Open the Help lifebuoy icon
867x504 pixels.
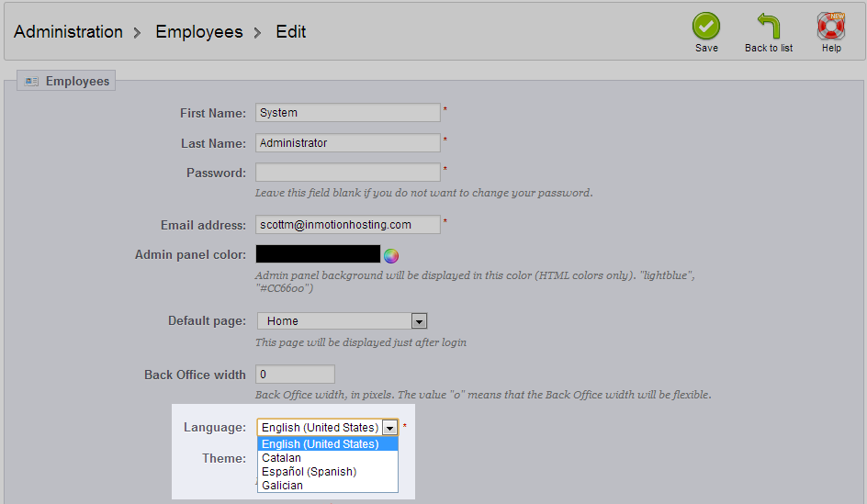pyautogui.click(x=830, y=26)
